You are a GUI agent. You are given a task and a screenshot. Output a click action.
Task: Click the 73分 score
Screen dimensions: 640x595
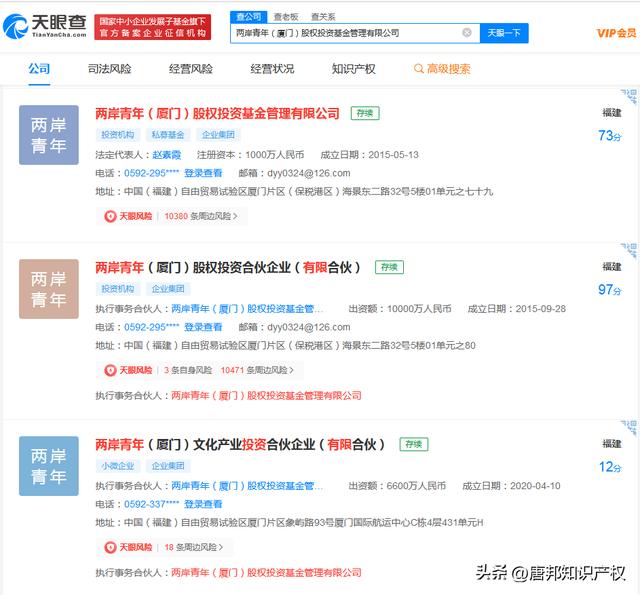[609, 135]
